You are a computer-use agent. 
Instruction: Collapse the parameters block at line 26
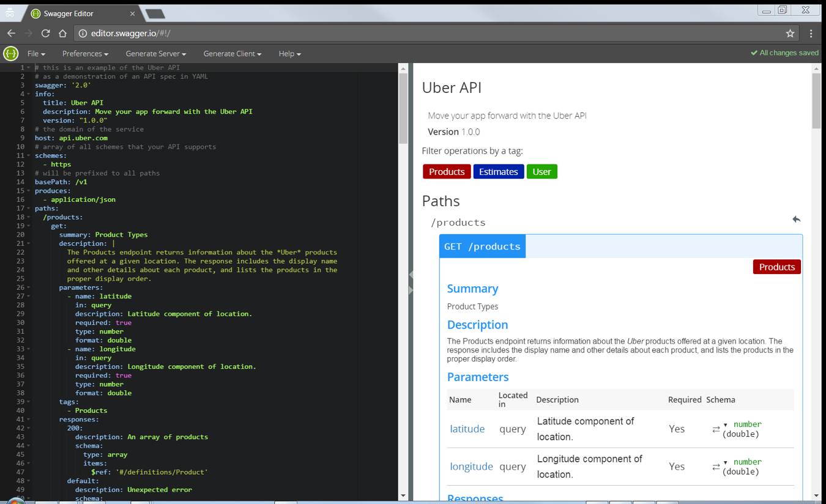click(x=28, y=287)
